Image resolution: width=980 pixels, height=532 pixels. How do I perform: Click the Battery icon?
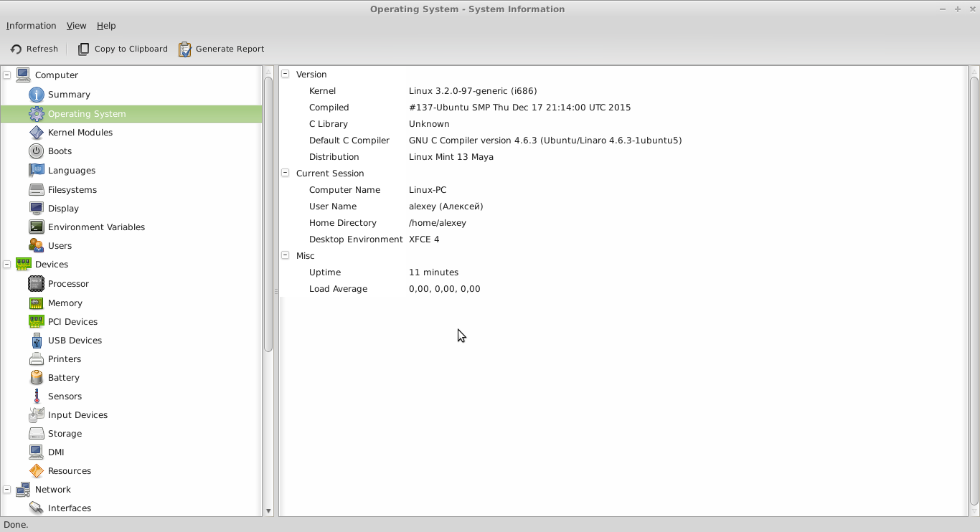(x=36, y=378)
